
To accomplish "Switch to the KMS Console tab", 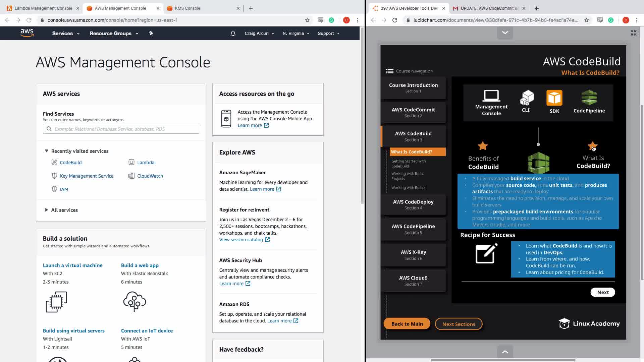I will click(x=188, y=8).
